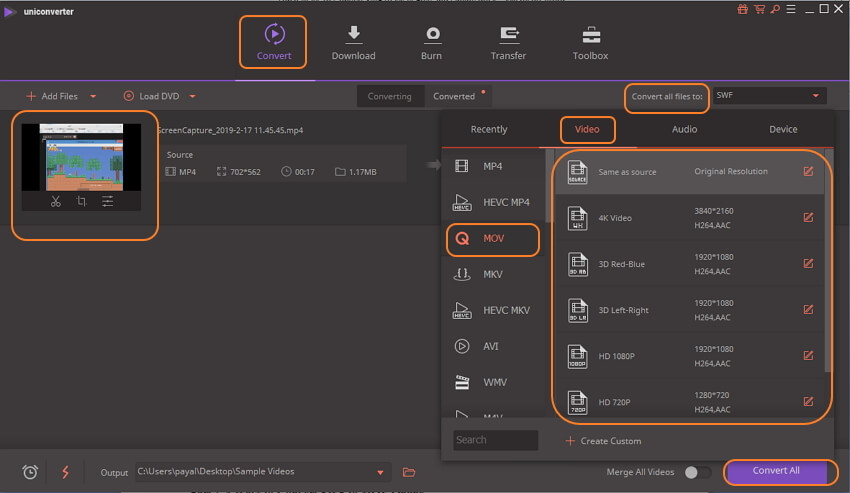Open the hamburger menu icon

[791, 9]
